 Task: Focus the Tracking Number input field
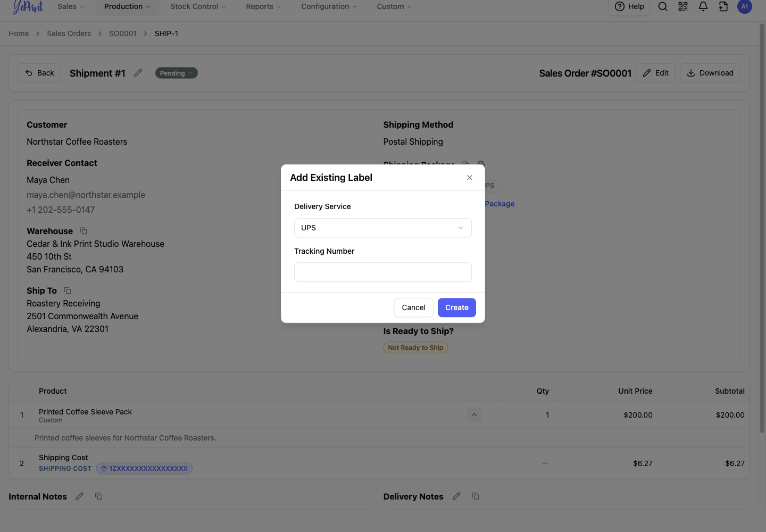(x=383, y=272)
